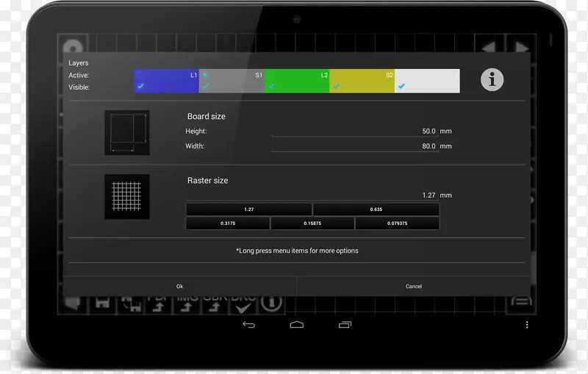Click the info icon beside layers
This screenshot has width=588, height=374.
tap(492, 80)
